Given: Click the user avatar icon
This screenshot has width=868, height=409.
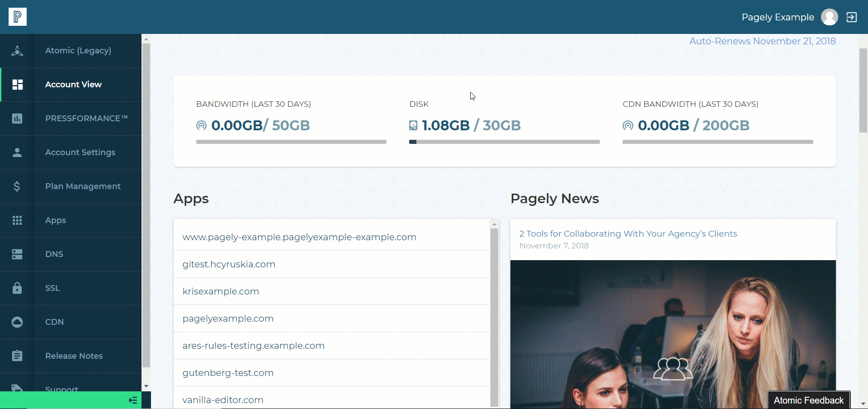Looking at the screenshot, I should coord(829,17).
